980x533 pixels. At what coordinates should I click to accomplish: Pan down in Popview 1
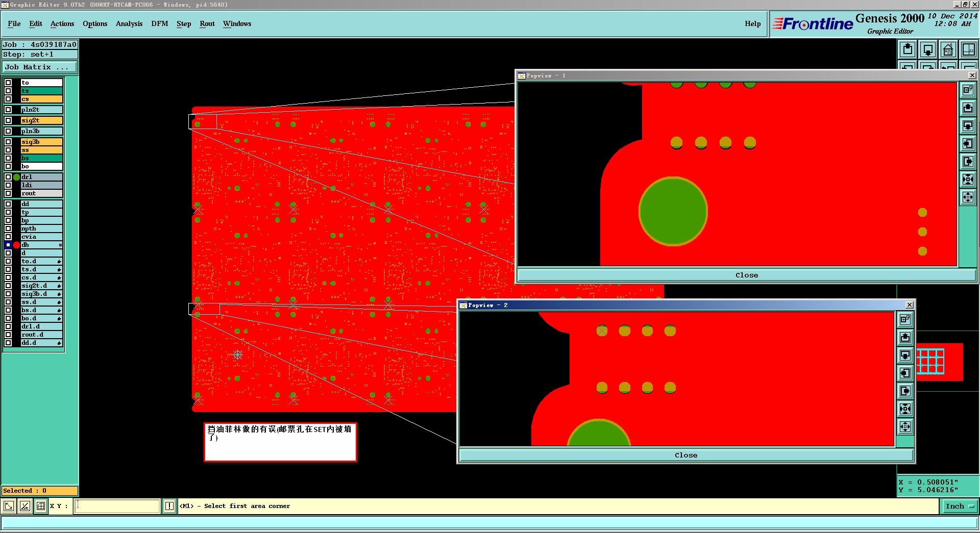pyautogui.click(x=968, y=126)
